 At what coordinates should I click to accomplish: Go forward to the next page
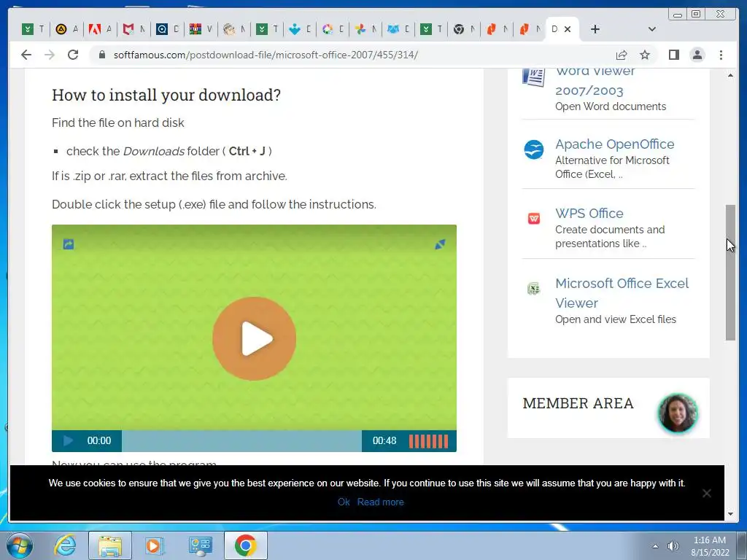[x=50, y=55]
